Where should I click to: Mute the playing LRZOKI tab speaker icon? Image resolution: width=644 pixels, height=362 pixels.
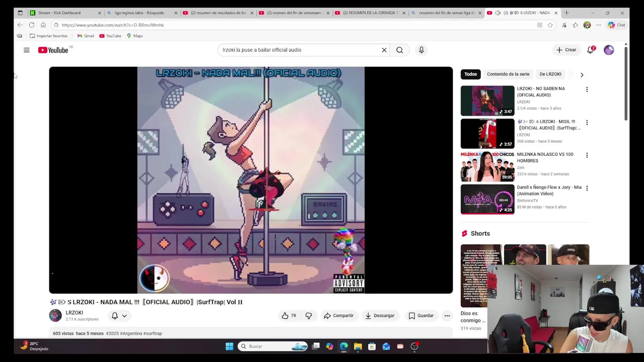[498, 13]
